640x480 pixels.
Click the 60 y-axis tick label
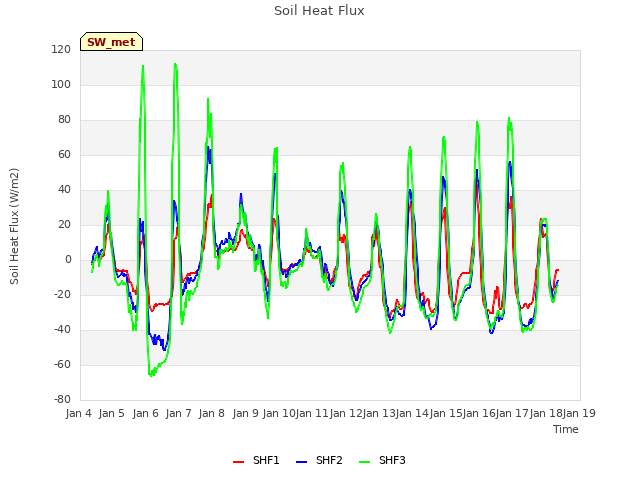click(x=64, y=155)
